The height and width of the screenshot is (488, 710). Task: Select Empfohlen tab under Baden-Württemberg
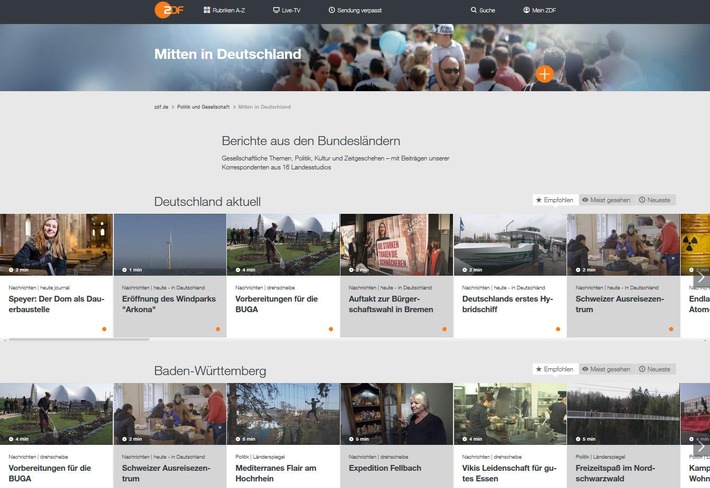click(x=555, y=369)
